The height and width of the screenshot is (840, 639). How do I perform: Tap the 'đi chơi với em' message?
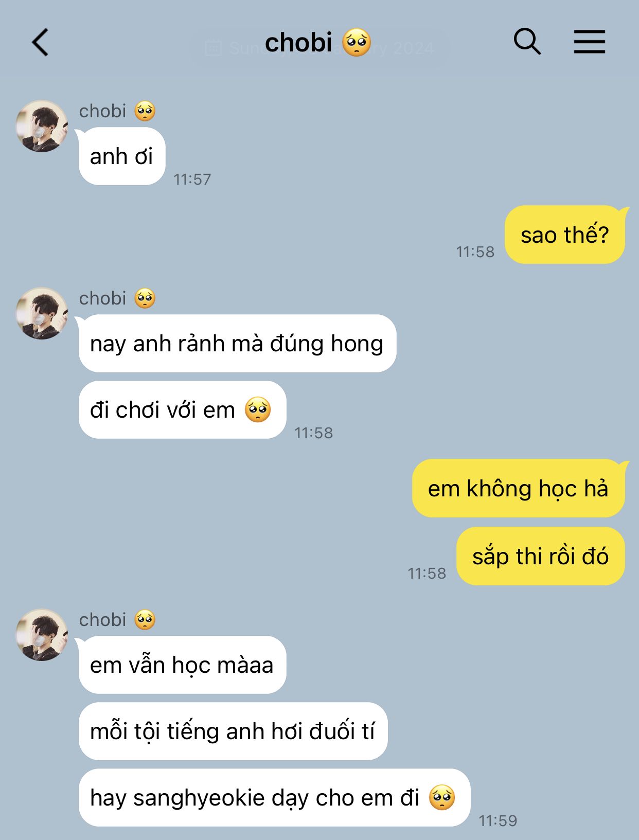tap(182, 410)
